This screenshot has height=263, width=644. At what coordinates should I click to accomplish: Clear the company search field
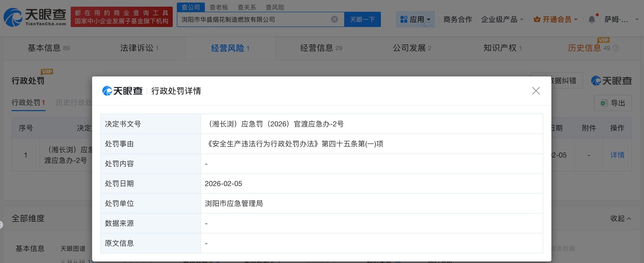click(334, 19)
